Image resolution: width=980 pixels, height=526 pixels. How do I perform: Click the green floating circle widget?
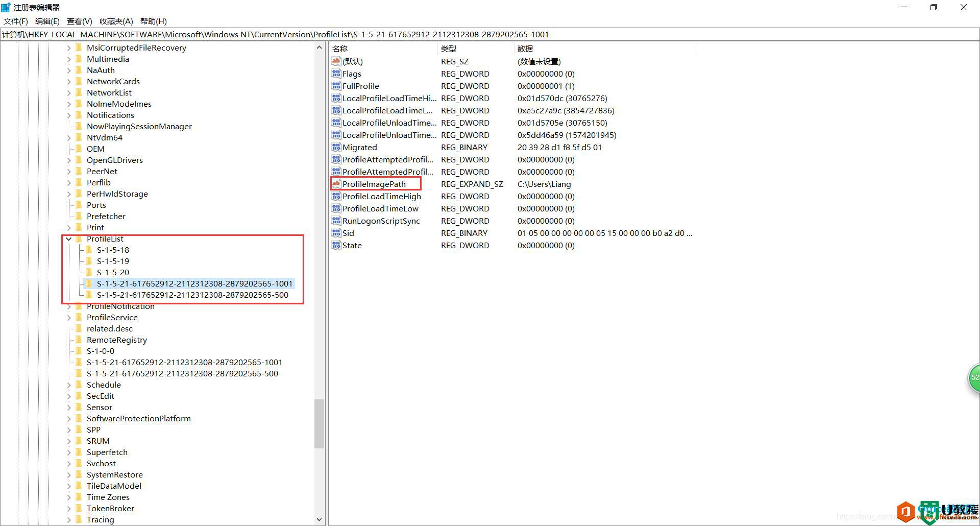(x=974, y=378)
